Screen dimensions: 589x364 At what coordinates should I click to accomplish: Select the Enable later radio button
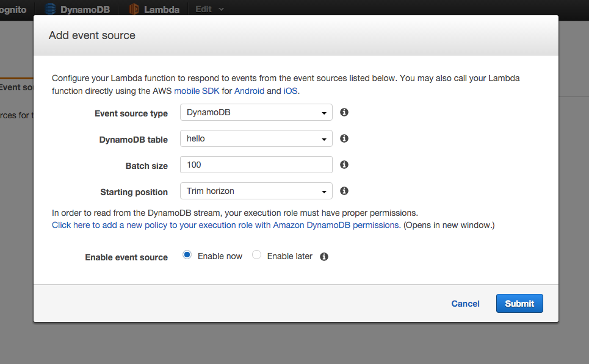(257, 255)
